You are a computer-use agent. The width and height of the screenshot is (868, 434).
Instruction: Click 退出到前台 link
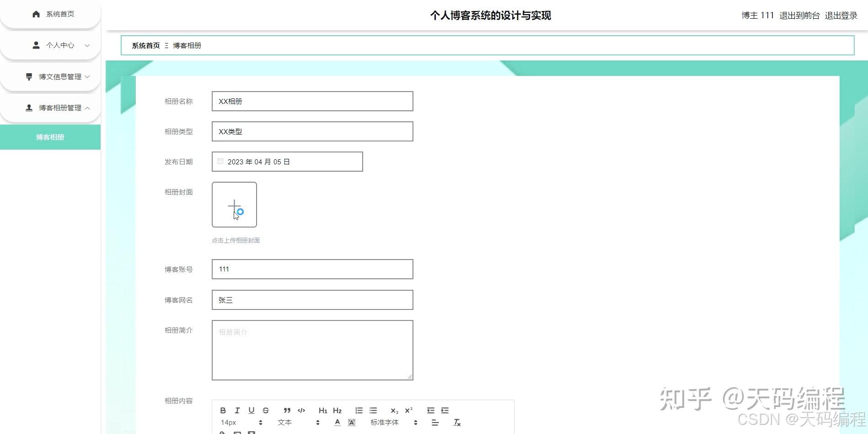coord(799,15)
